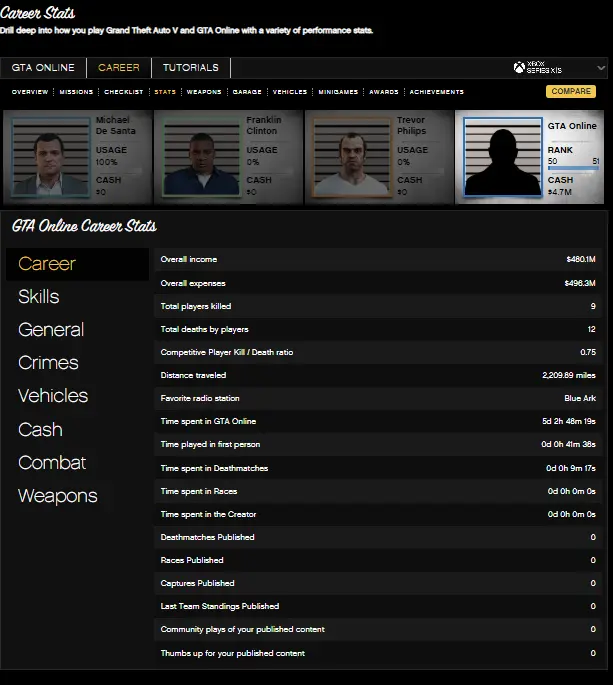613x685 pixels.
Task: Show the Combat stats category
Action: (x=52, y=463)
